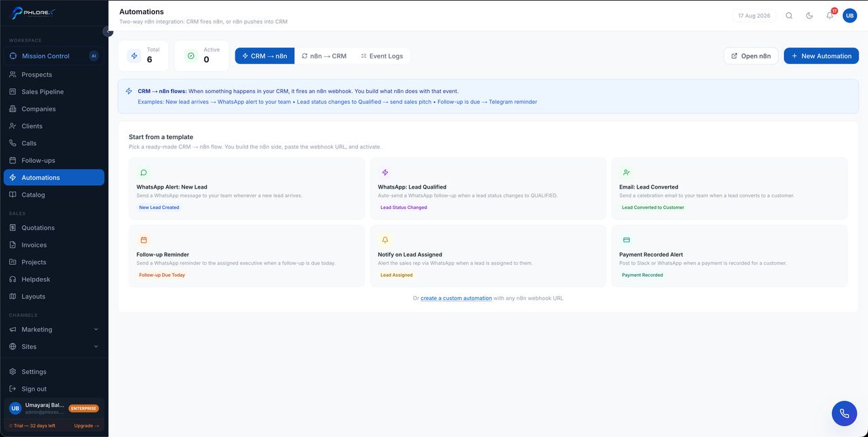Go to Sales Pipeline
The image size is (868, 437).
click(x=54, y=92)
